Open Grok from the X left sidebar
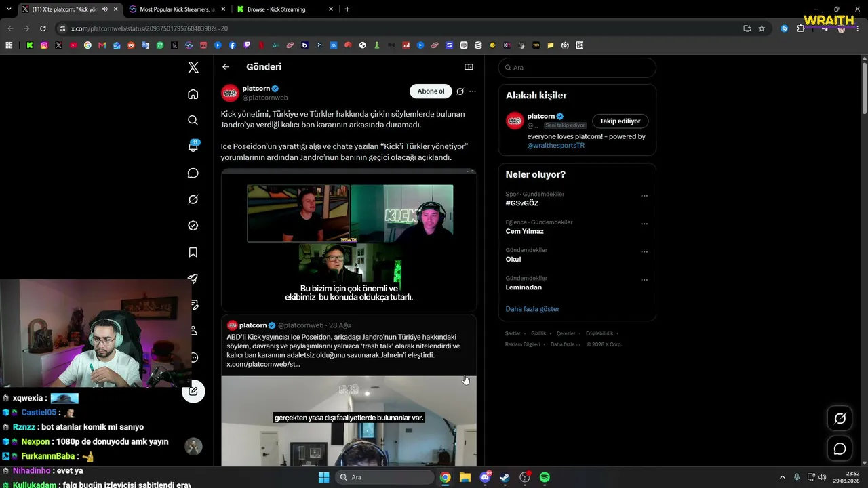Screen dimensions: 868x488 tap(193, 199)
